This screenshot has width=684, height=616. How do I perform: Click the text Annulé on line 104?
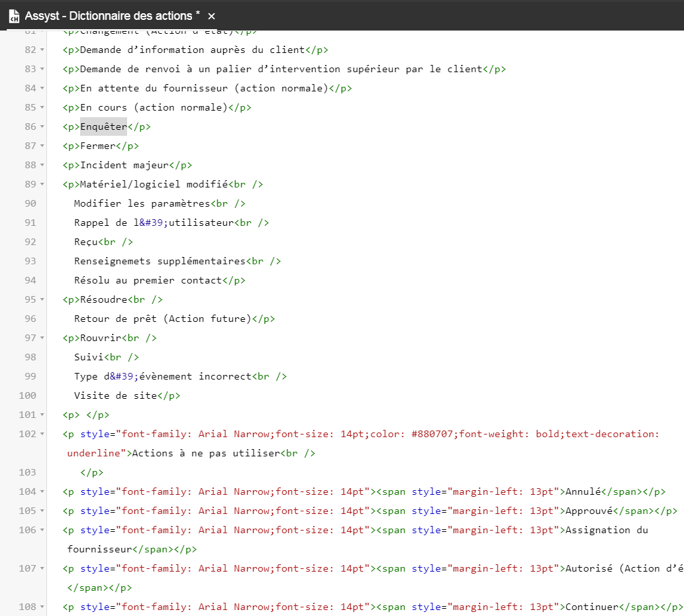[x=583, y=491]
